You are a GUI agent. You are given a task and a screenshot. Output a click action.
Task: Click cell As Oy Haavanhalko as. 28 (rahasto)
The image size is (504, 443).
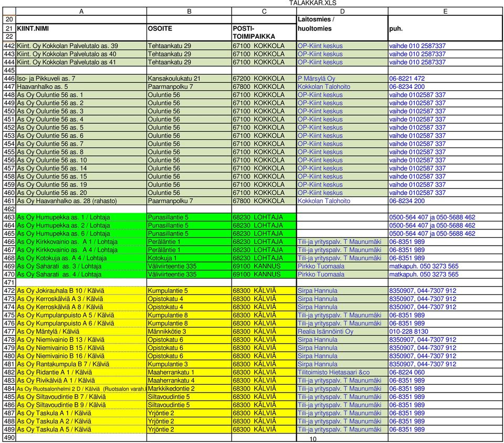point(81,201)
